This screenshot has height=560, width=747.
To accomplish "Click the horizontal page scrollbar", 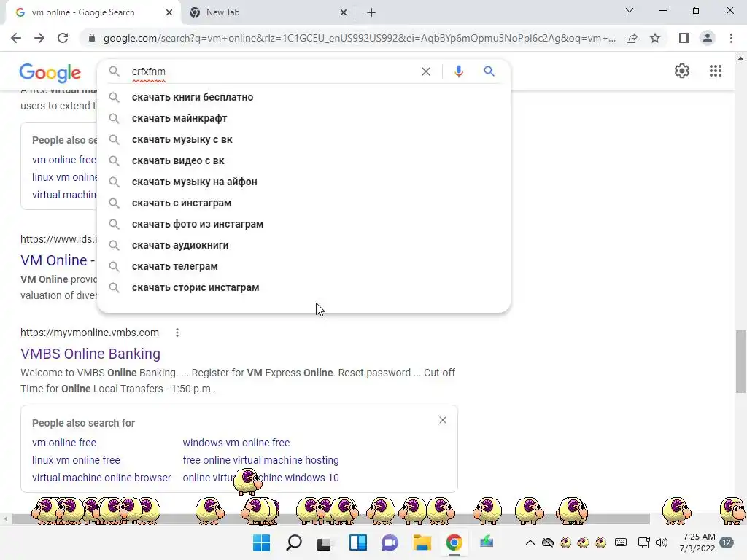I will (x=330, y=518).
